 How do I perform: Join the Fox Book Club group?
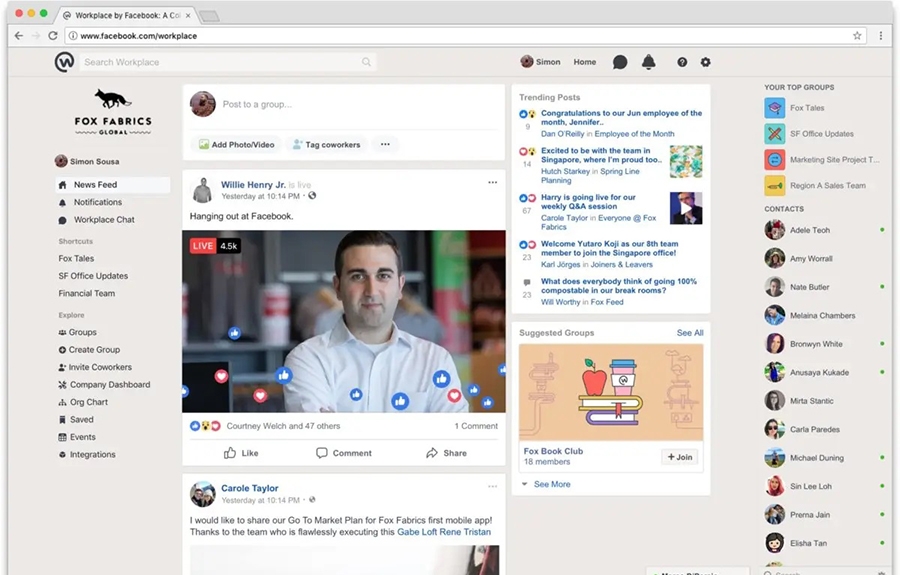[x=680, y=457]
